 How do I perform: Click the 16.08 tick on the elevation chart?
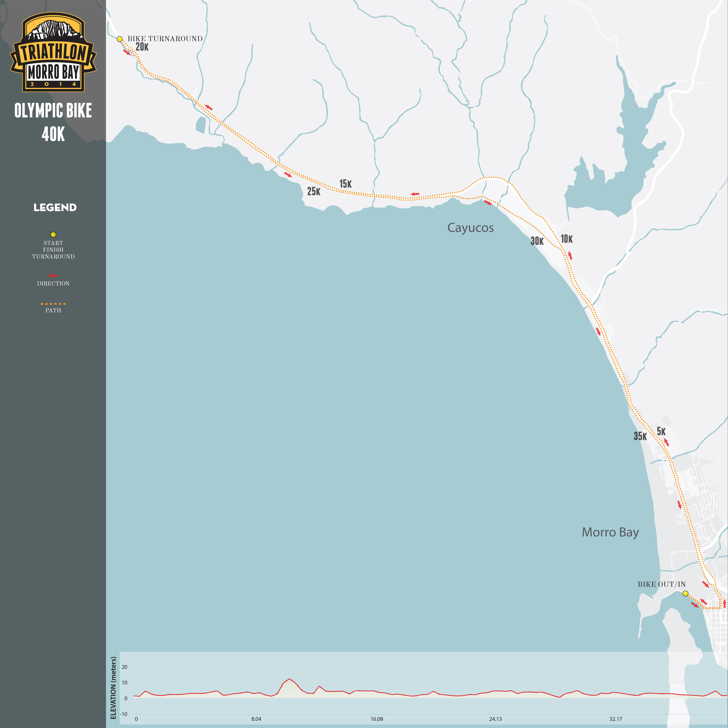pyautogui.click(x=377, y=719)
